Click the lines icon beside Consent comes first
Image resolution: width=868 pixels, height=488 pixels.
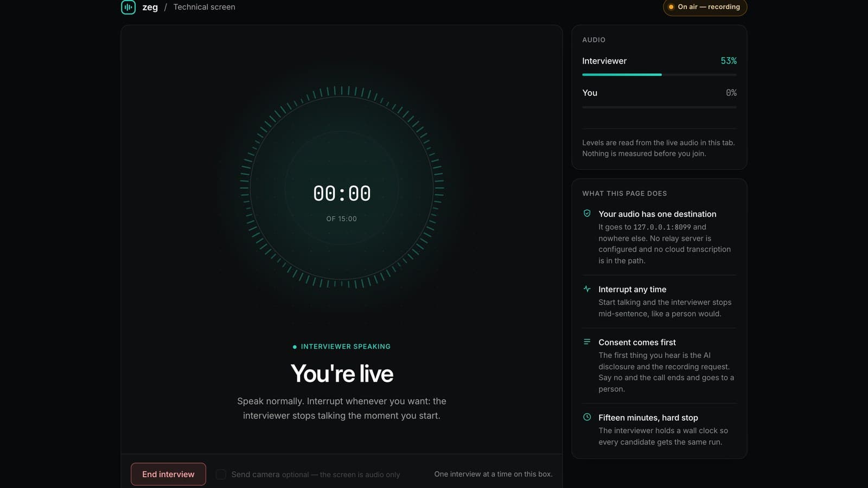point(587,342)
